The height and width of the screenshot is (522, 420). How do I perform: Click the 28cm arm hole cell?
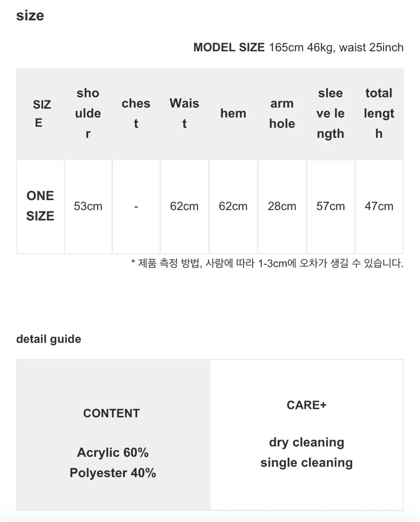[x=282, y=206]
